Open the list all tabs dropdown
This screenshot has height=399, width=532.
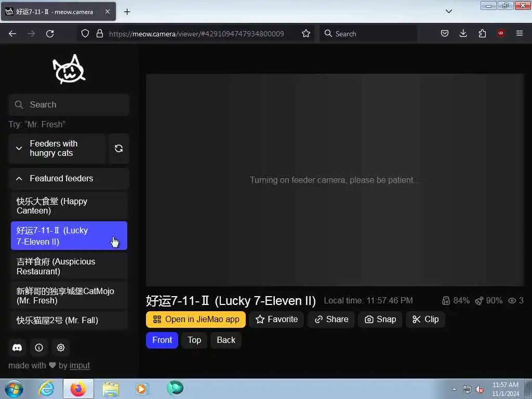point(448,11)
